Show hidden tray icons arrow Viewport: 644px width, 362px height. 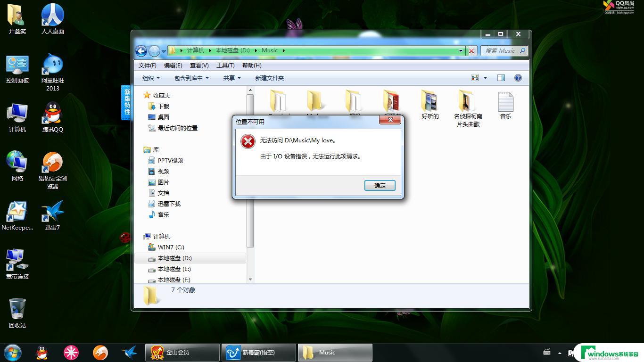560,353
